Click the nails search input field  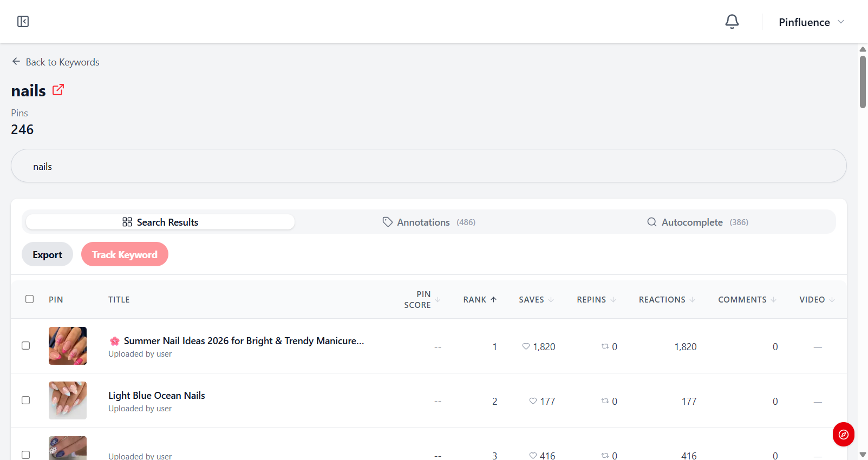pyautogui.click(x=429, y=166)
